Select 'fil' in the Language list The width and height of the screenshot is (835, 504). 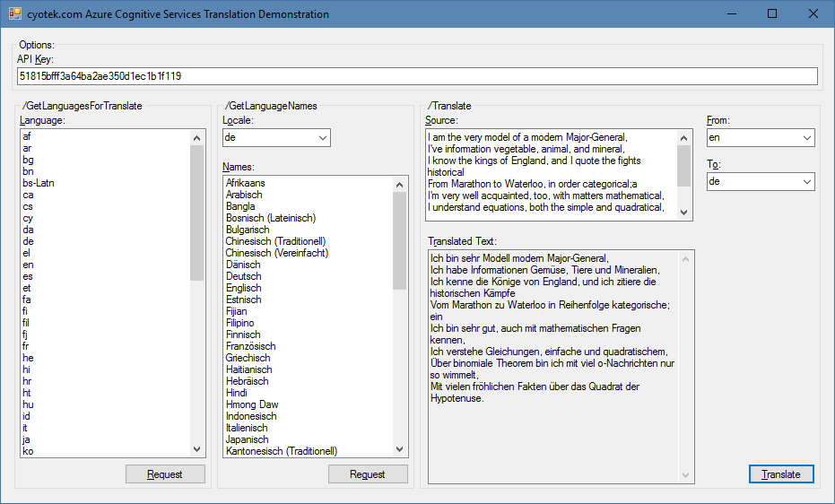click(x=106, y=324)
